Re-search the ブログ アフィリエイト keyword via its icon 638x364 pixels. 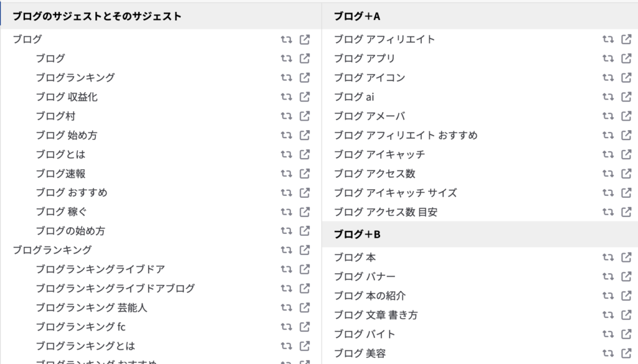pos(608,39)
